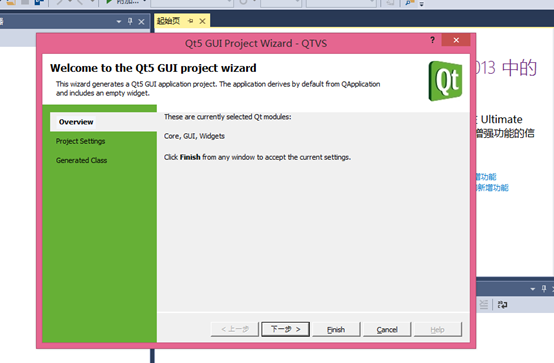Open the left panel window position dropdown

tap(119, 22)
